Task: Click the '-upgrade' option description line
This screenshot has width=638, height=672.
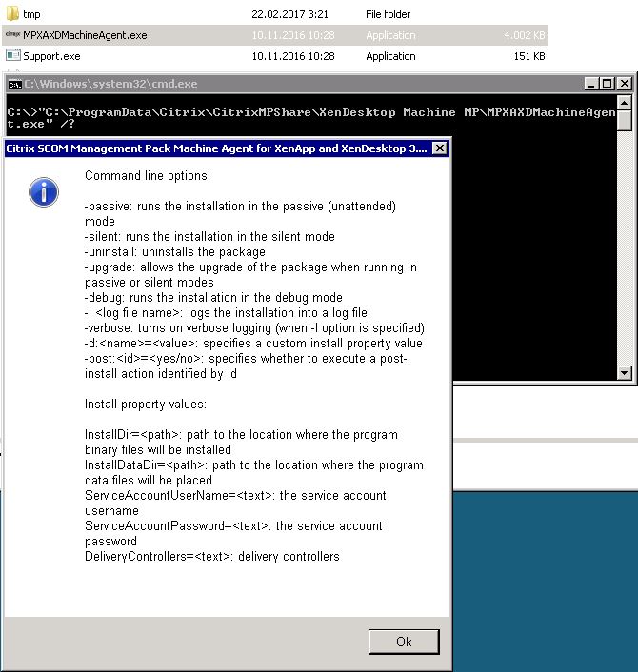Action: [x=250, y=275]
